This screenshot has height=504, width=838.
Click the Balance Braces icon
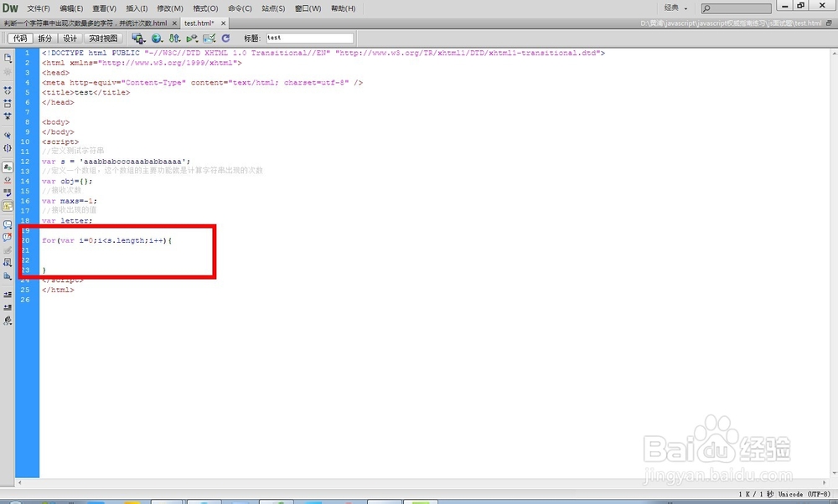pos(8,148)
